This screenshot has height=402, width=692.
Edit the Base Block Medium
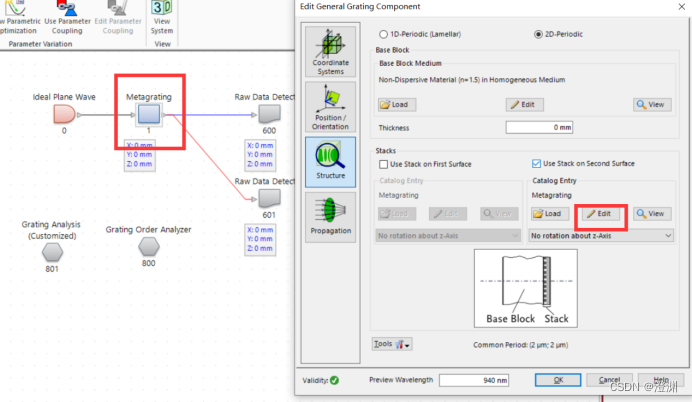click(524, 105)
